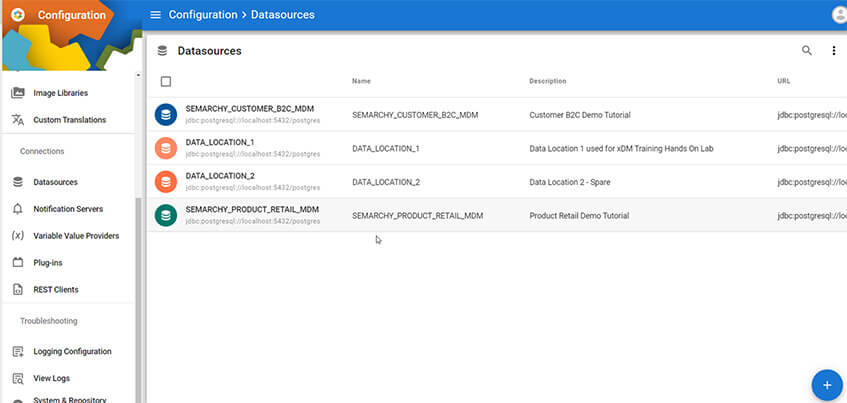Click the DATA_LOCATION_1 orange database icon
Screen dimensions: 847x403
coord(165,148)
